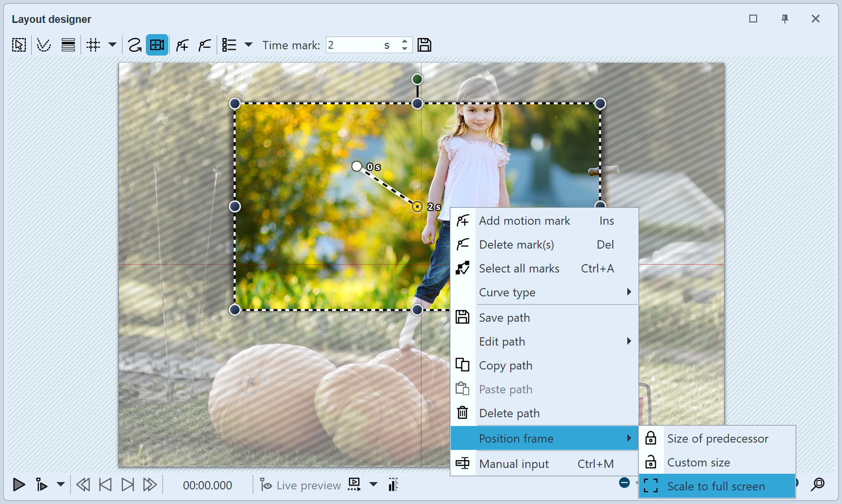Click the delete motion mark toolbar icon
The image size is (842, 504).
204,44
